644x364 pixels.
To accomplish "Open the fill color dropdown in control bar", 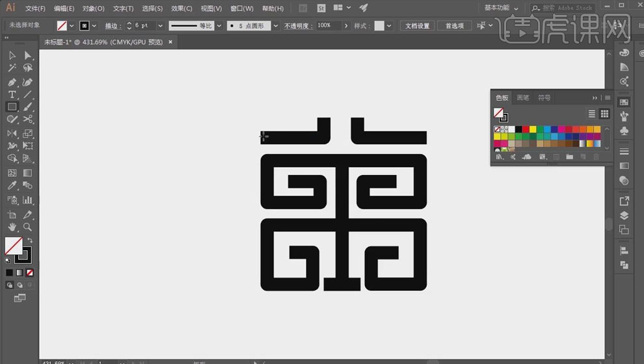I will [x=72, y=26].
